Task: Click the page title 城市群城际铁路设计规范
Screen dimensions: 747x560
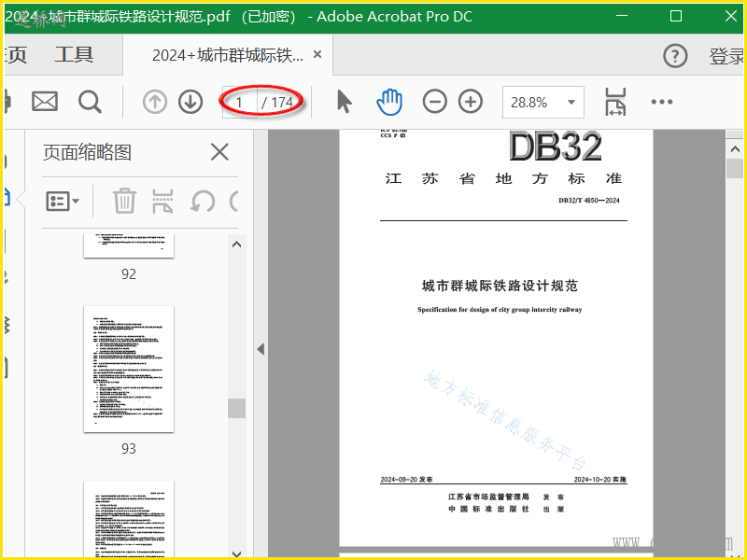Action: click(x=500, y=286)
